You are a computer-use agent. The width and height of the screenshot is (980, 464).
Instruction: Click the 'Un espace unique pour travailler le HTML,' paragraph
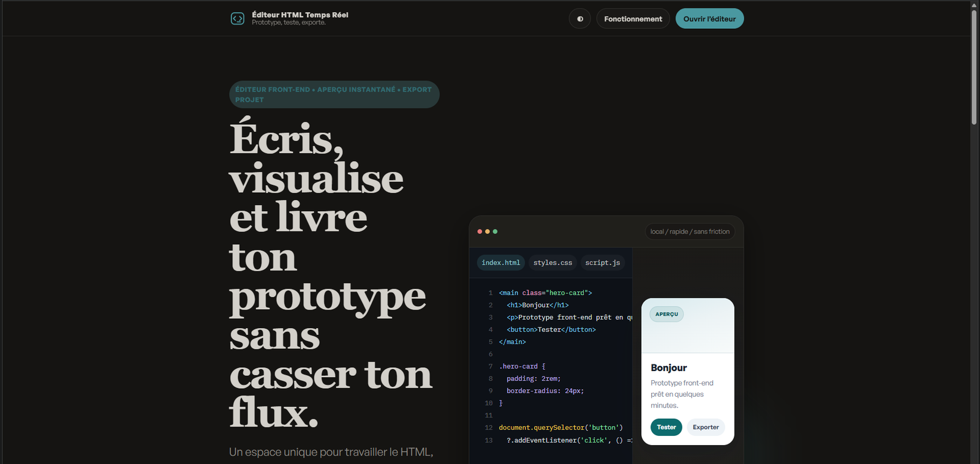(331, 452)
